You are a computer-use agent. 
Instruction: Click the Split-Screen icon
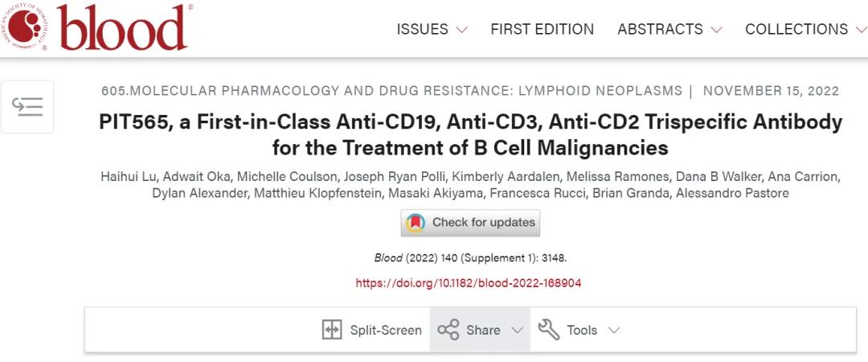tap(332, 330)
